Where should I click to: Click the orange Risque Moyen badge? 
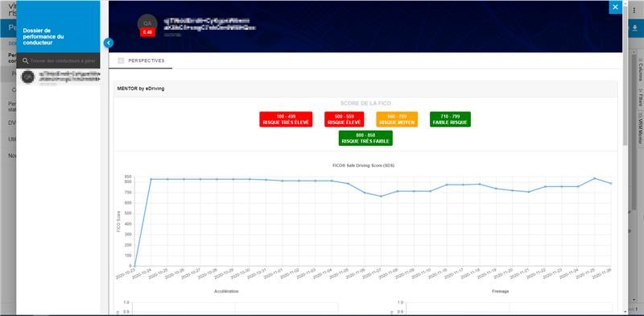[397, 119]
